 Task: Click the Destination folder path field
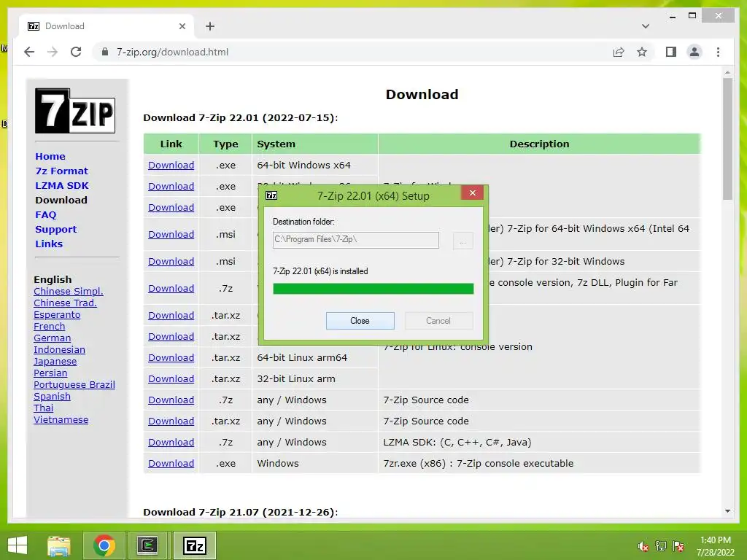click(356, 240)
